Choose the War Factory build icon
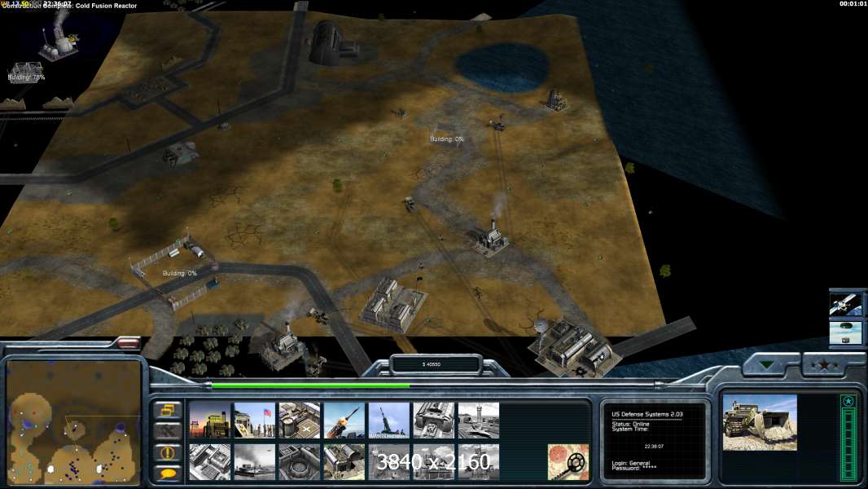The image size is (868, 489). point(433,421)
